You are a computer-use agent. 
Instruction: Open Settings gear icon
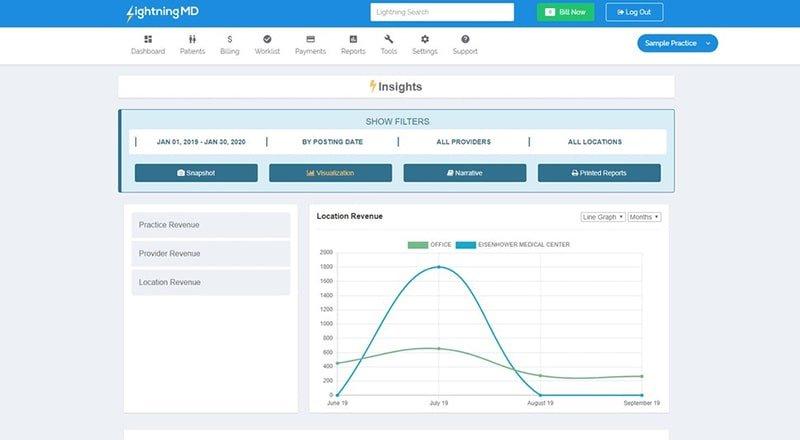point(425,39)
